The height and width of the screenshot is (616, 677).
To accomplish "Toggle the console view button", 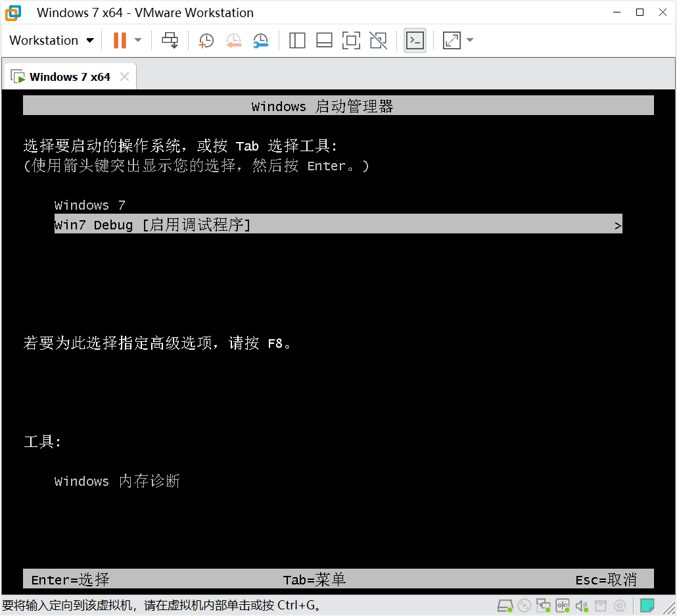I will point(415,40).
